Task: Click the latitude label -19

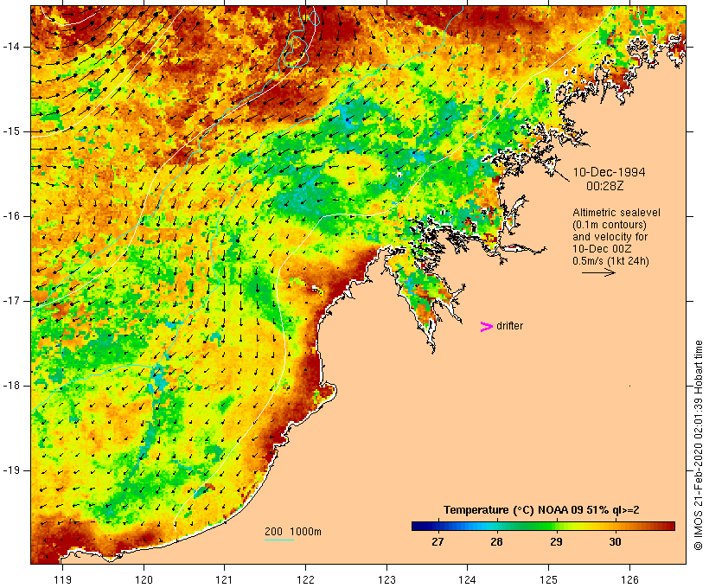Action: click(12, 470)
